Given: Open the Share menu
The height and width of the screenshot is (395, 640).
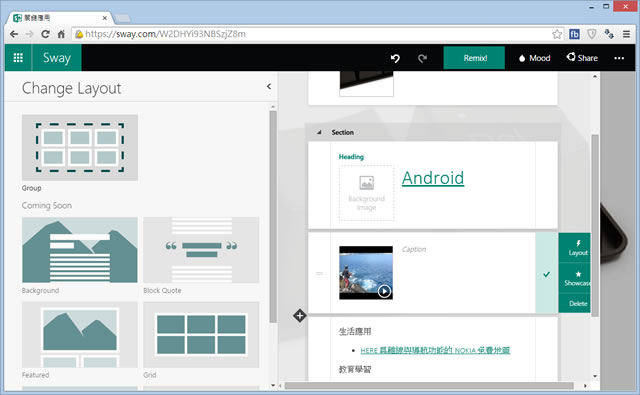Looking at the screenshot, I should (582, 58).
